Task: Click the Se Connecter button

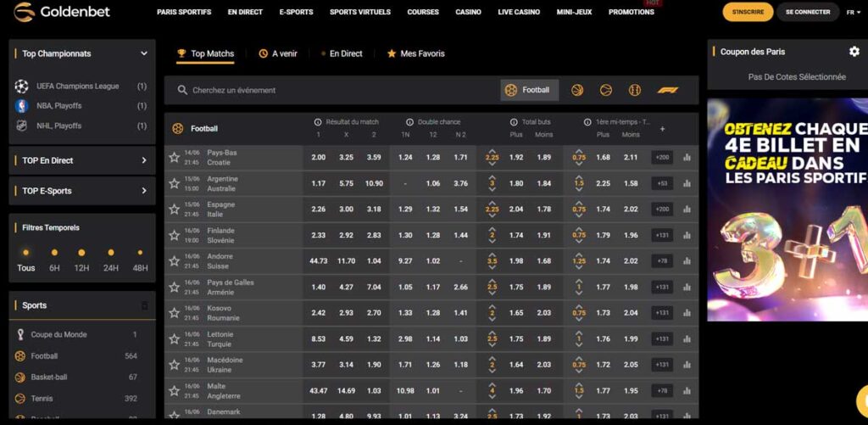Action: (x=808, y=12)
